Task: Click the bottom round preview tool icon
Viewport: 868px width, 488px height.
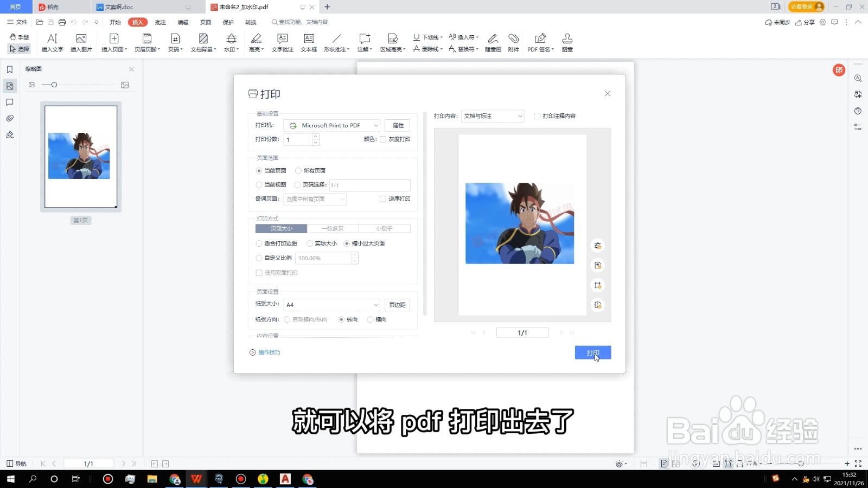Action: [x=597, y=305]
